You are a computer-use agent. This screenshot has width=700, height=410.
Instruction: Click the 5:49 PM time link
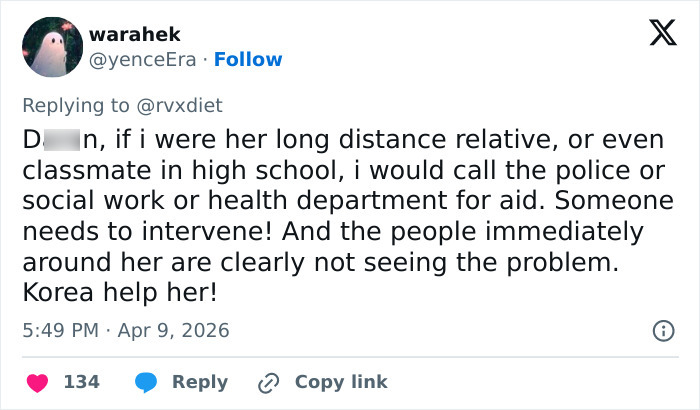click(62, 330)
